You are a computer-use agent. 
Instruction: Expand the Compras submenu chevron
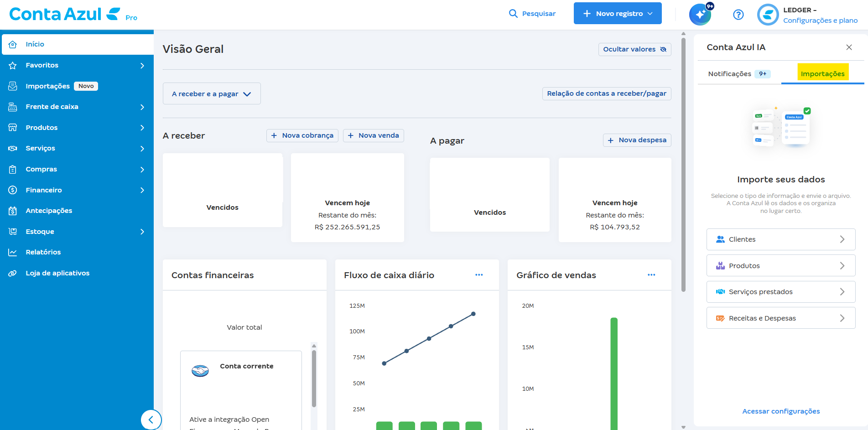[x=142, y=170]
